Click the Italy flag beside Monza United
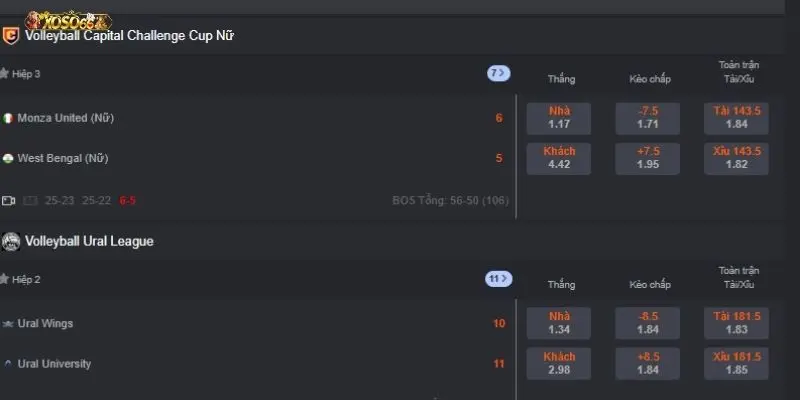 [x=8, y=118]
